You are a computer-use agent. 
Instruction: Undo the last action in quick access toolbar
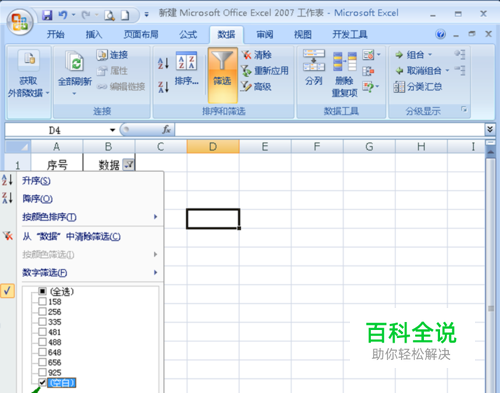click(63, 15)
